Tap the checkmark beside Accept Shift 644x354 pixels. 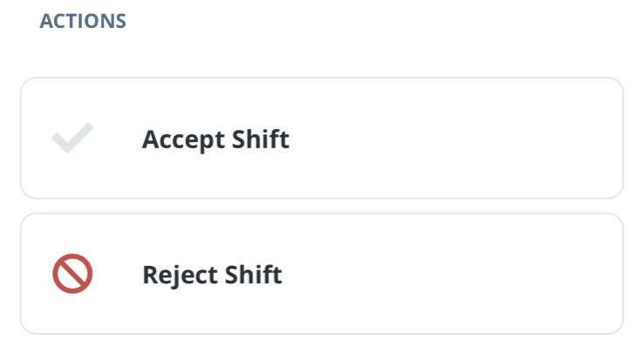click(72, 138)
